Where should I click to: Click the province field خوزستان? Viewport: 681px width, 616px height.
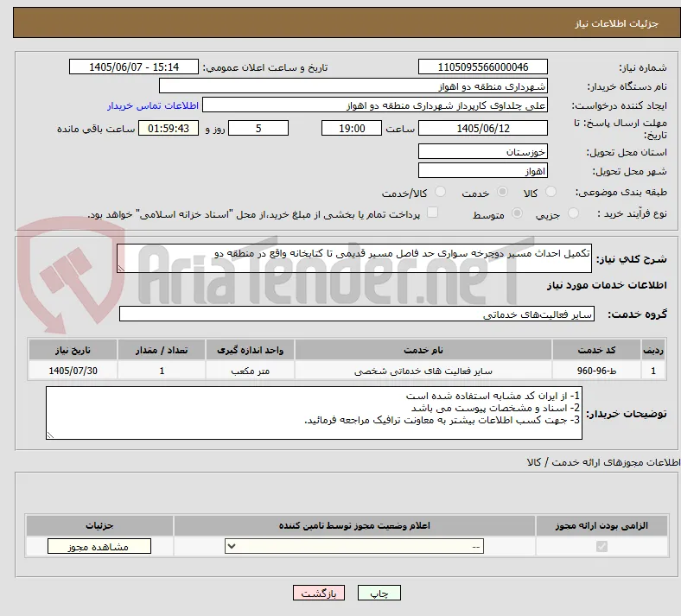[x=483, y=151]
